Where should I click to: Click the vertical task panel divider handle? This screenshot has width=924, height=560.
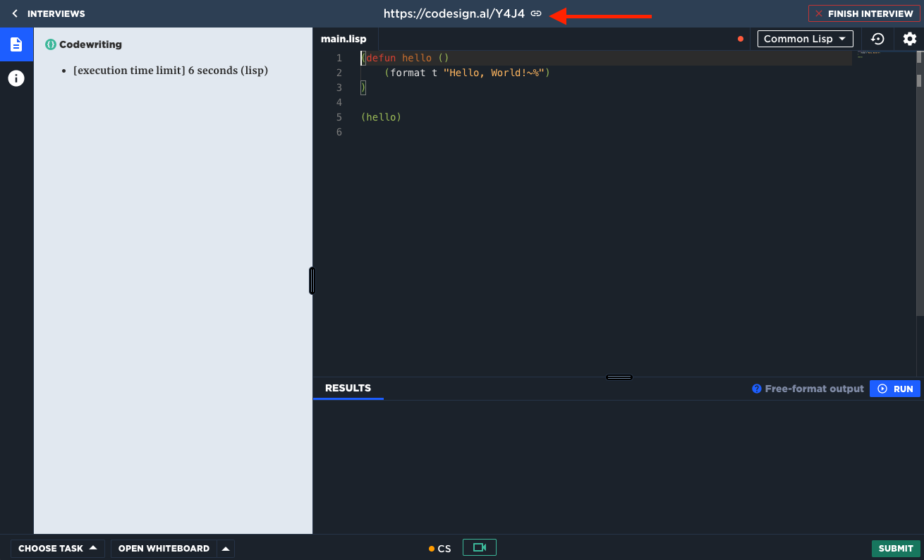coord(312,281)
